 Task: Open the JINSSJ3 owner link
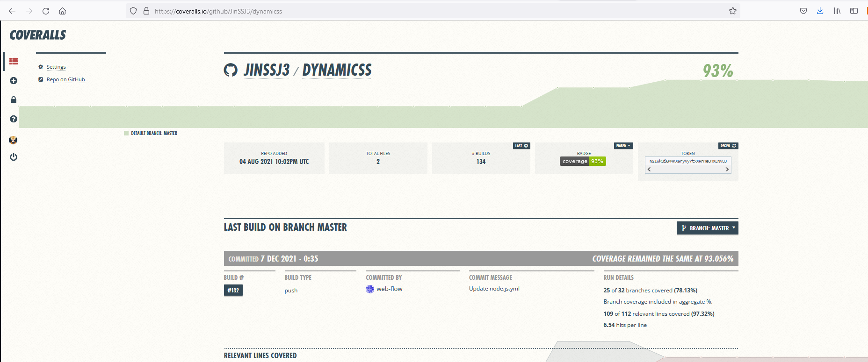click(267, 70)
